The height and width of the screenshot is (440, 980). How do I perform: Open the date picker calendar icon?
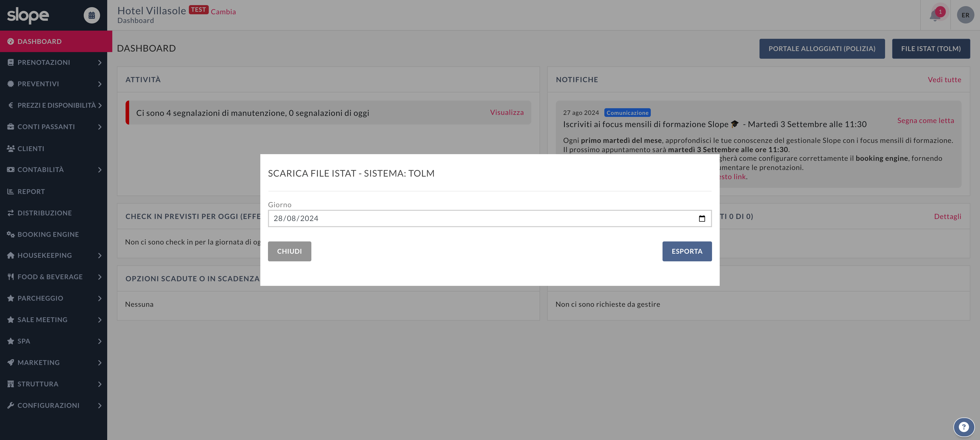click(702, 218)
